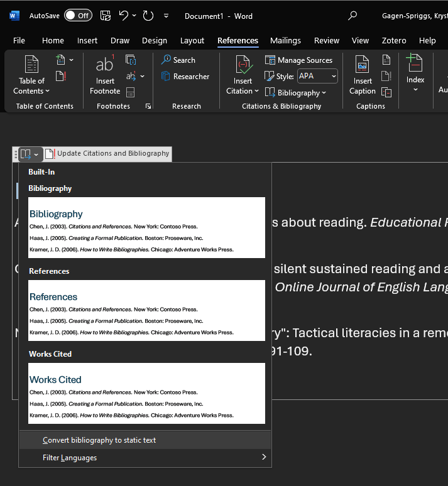Click Insert Footnote icon
448x486 pixels.
click(x=104, y=75)
